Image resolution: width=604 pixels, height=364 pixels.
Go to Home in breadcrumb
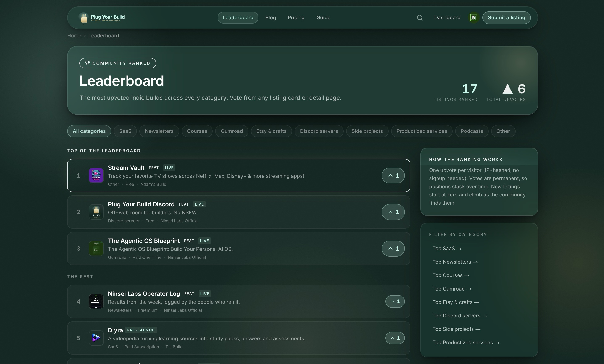pos(74,35)
